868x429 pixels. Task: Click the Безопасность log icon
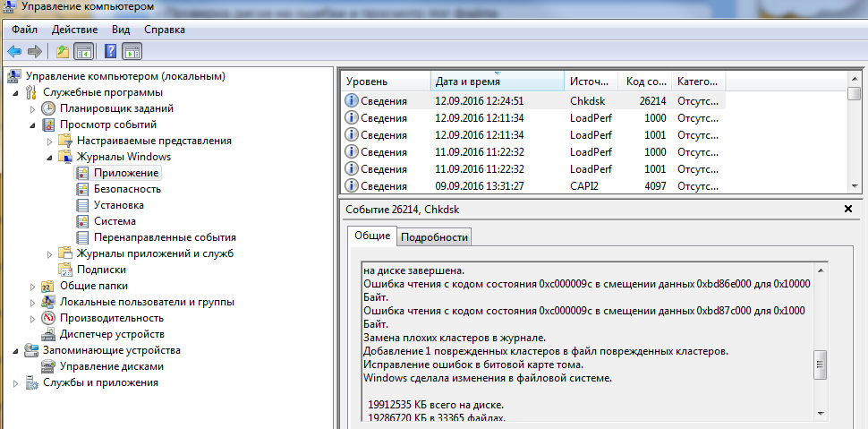(82, 189)
